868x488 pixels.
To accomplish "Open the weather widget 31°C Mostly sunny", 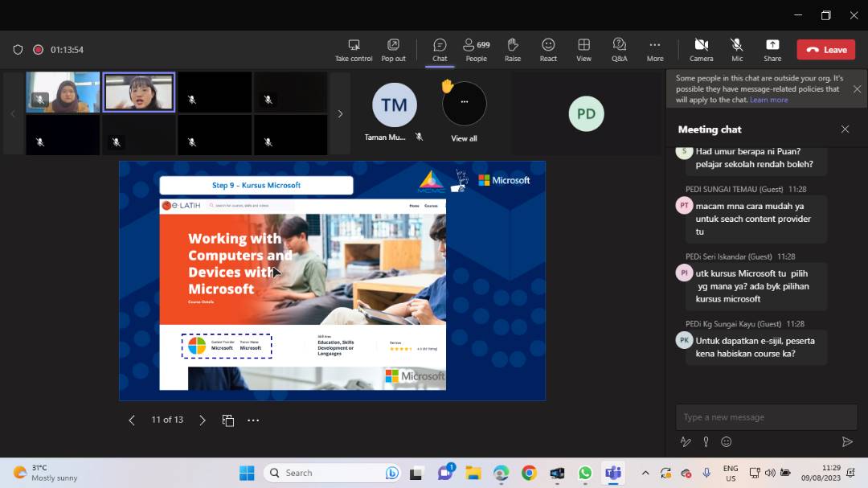I will pos(46,473).
